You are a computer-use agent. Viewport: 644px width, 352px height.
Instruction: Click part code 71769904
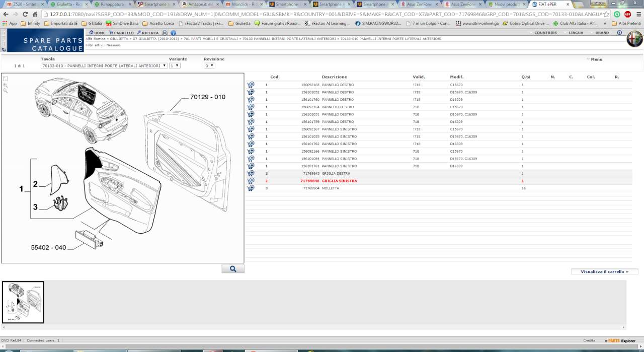point(311,188)
